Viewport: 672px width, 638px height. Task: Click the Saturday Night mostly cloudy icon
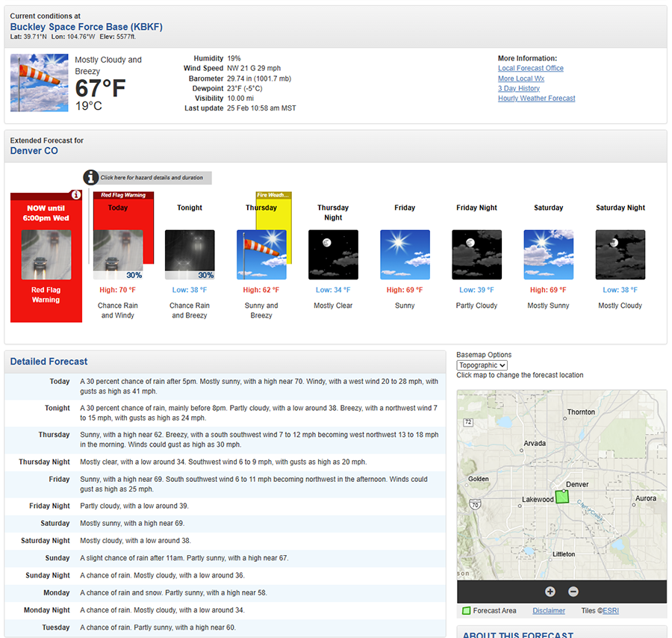point(620,255)
